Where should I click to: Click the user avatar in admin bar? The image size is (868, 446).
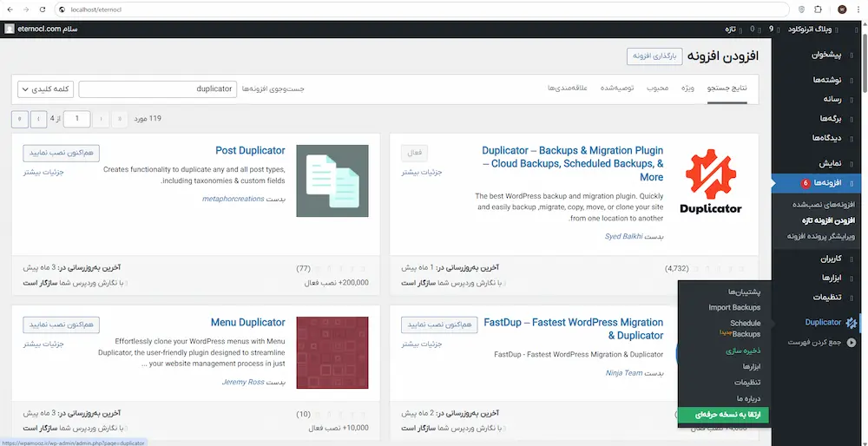coord(9,30)
